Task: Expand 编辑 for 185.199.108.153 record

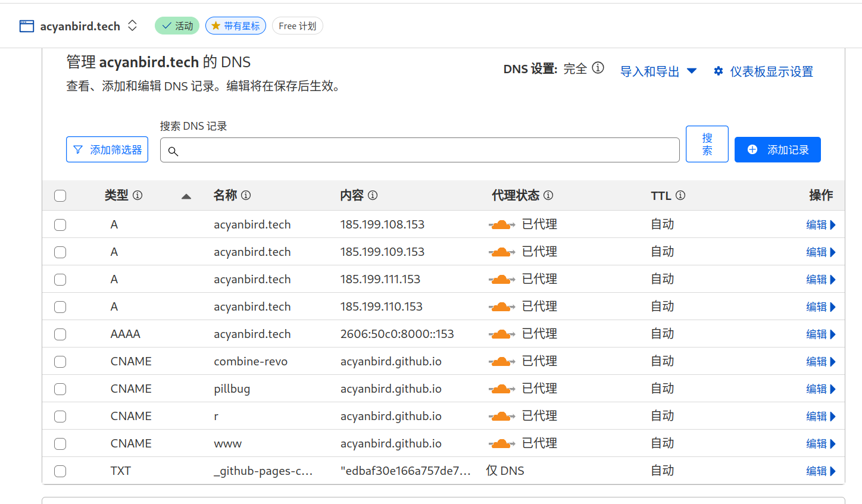Action: point(821,225)
